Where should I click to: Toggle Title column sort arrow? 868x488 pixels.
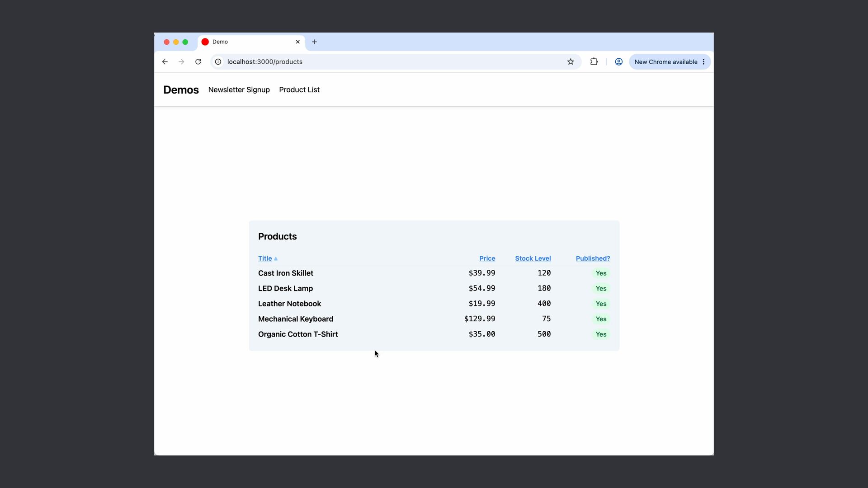coord(275,258)
